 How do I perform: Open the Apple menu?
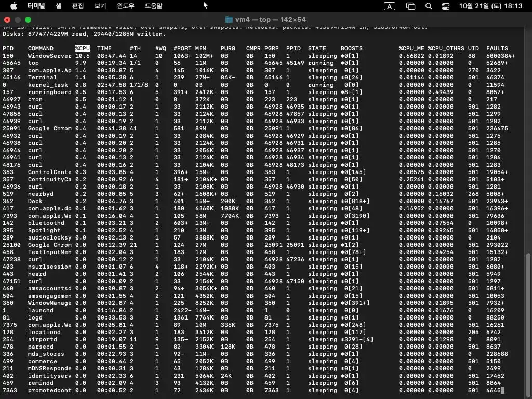tap(14, 6)
